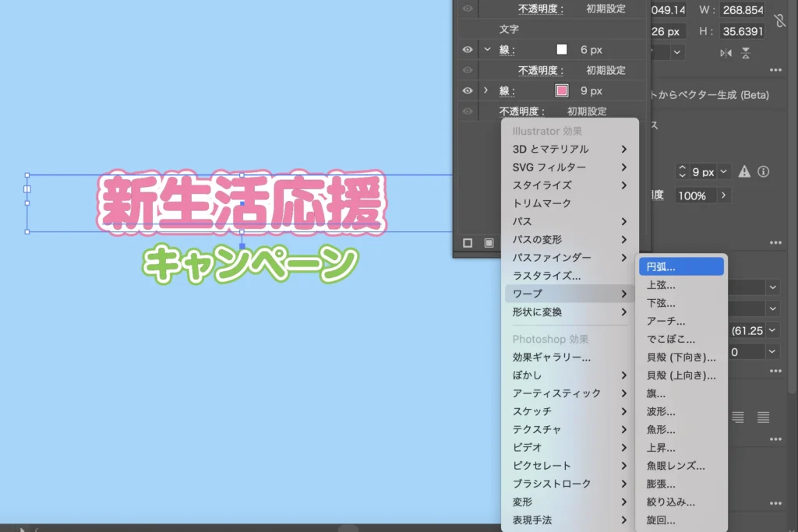Click the flip horizontal icon
Viewport: 798px width, 532px height.
[x=726, y=52]
